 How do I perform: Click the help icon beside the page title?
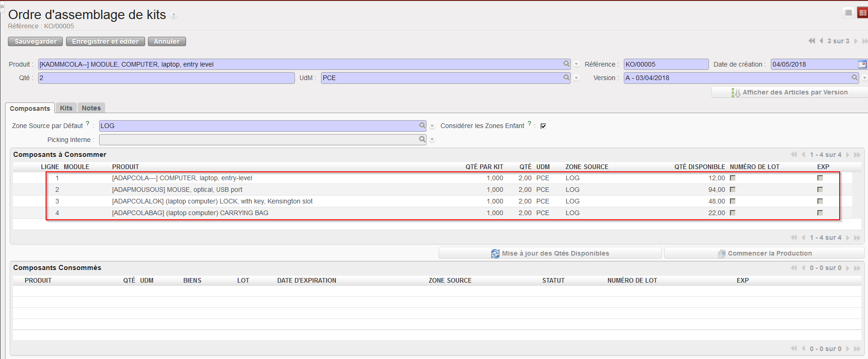click(174, 16)
